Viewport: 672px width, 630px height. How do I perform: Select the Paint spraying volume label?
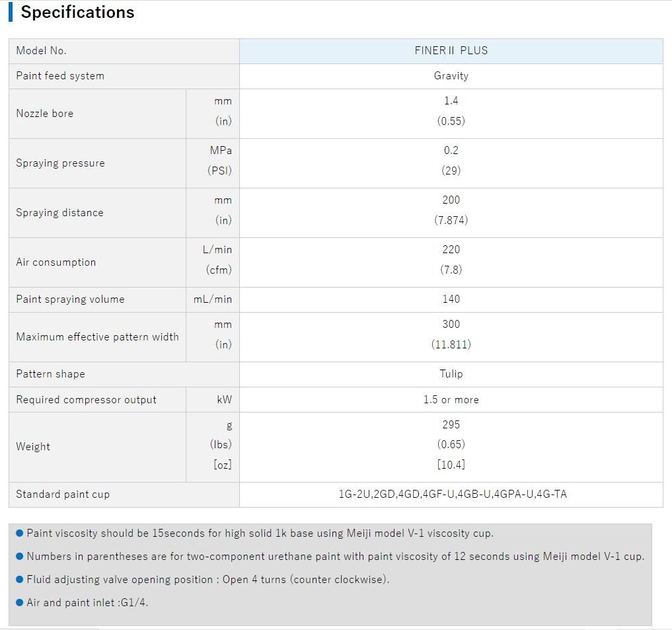[x=70, y=299]
